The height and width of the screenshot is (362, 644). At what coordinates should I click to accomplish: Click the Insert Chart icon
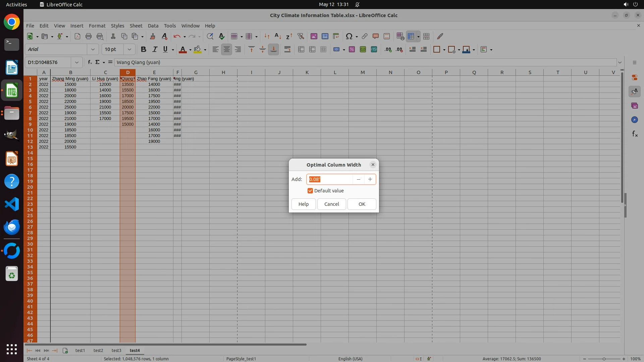click(325, 36)
